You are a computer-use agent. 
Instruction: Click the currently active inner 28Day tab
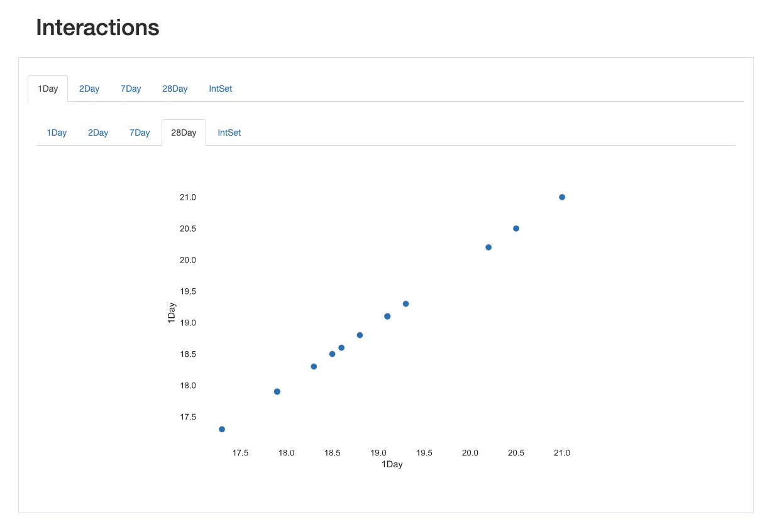(183, 133)
